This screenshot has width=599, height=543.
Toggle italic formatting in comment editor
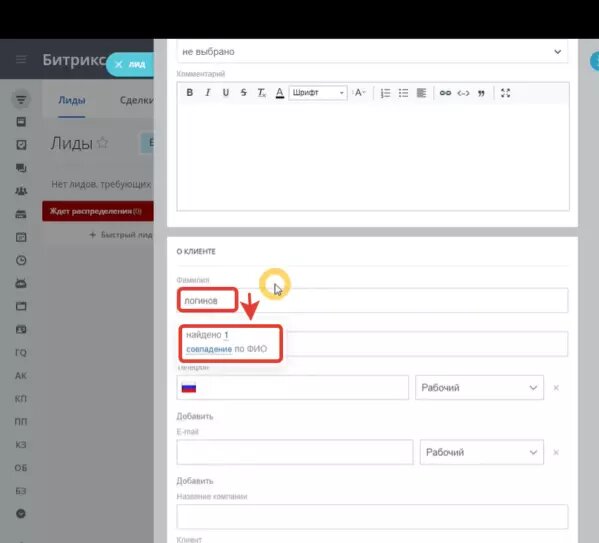207,92
